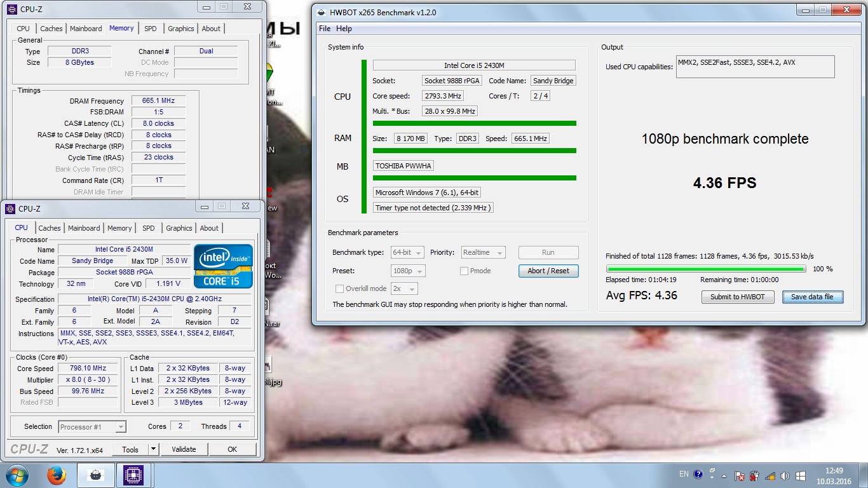Click DRAM Frequency value 665.1 MHz in CPU-Z

pos(158,101)
